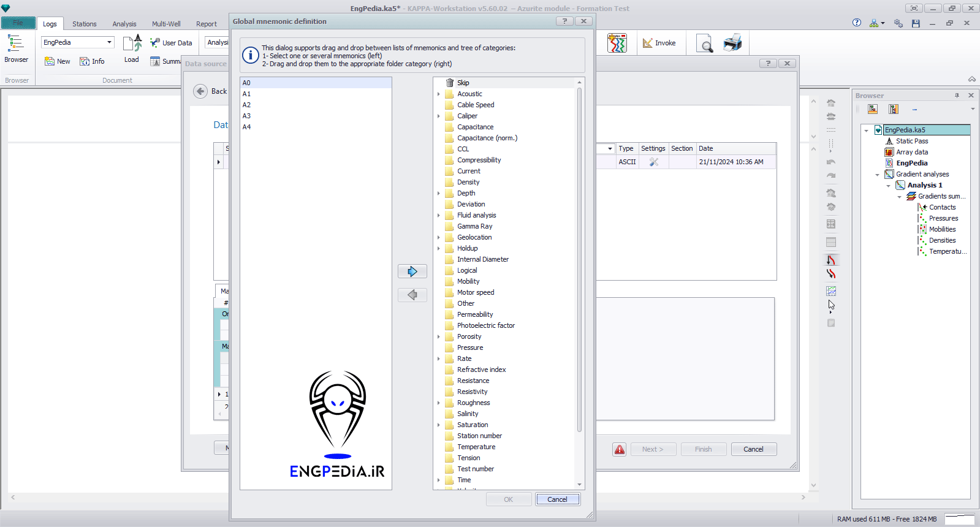Open the print preview magnifier icon

pyautogui.click(x=705, y=44)
